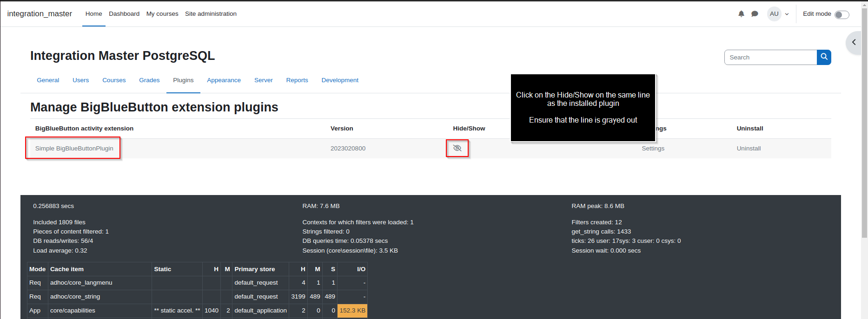Open My courses in top navigation

click(162, 14)
